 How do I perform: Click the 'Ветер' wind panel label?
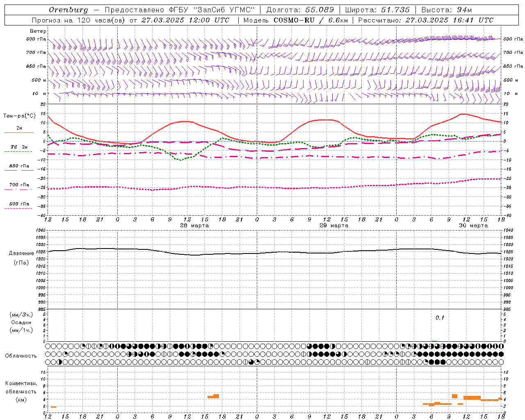[x=38, y=31]
